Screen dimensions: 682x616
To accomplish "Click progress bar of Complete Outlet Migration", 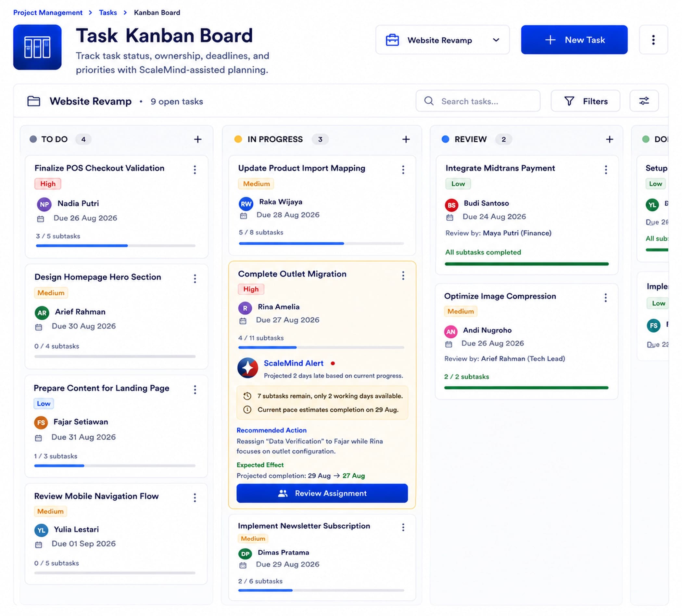I will point(322,348).
